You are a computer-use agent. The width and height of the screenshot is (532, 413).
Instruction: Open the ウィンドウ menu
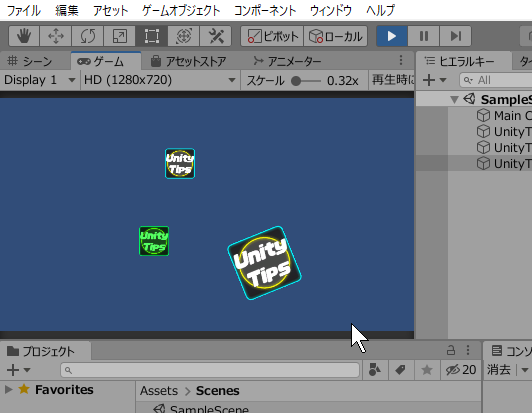pos(331,11)
